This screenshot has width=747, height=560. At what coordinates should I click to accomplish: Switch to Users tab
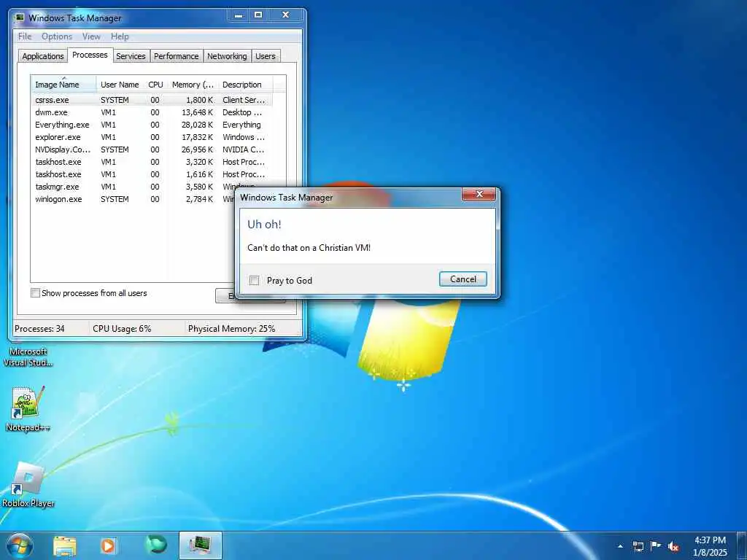click(266, 56)
